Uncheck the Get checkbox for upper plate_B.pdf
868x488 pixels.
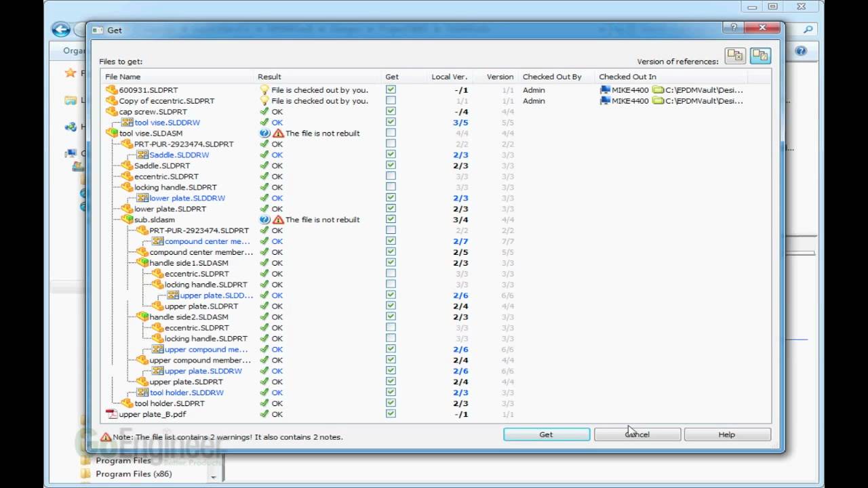391,414
